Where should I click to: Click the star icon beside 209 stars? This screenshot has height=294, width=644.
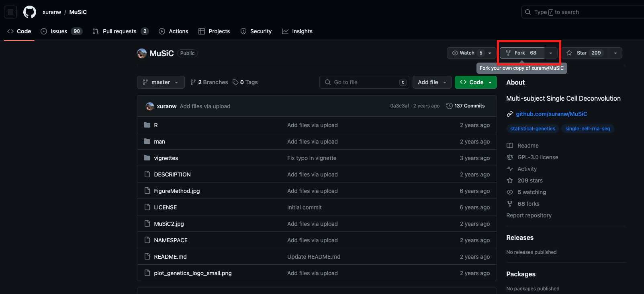510,180
